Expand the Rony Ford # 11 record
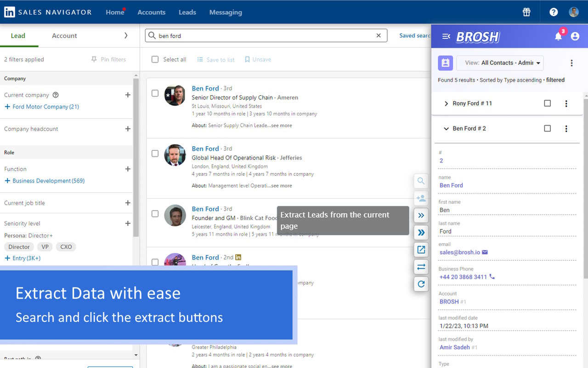588x368 pixels. coord(446,103)
